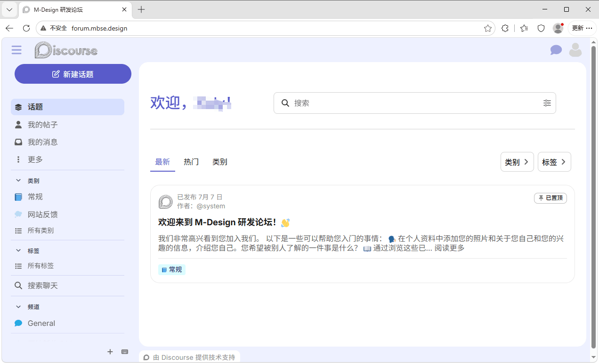Open a new browser tab
Image resolution: width=599 pixels, height=364 pixels.
141,9
